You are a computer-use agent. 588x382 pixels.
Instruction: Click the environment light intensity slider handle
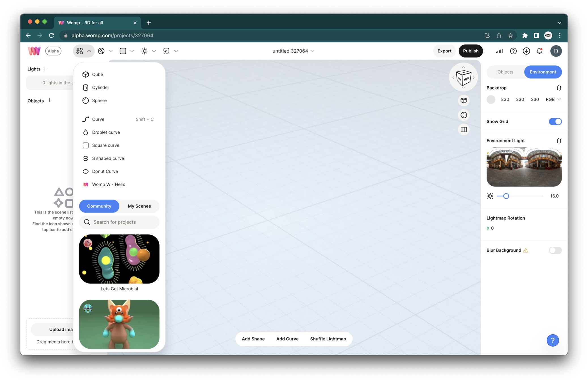(506, 196)
